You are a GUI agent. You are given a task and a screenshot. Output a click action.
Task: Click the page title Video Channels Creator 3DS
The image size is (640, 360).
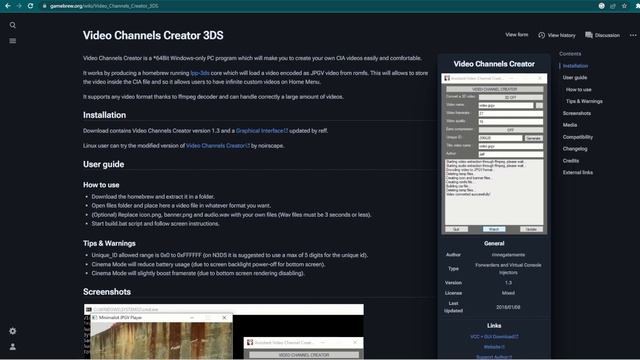click(153, 36)
